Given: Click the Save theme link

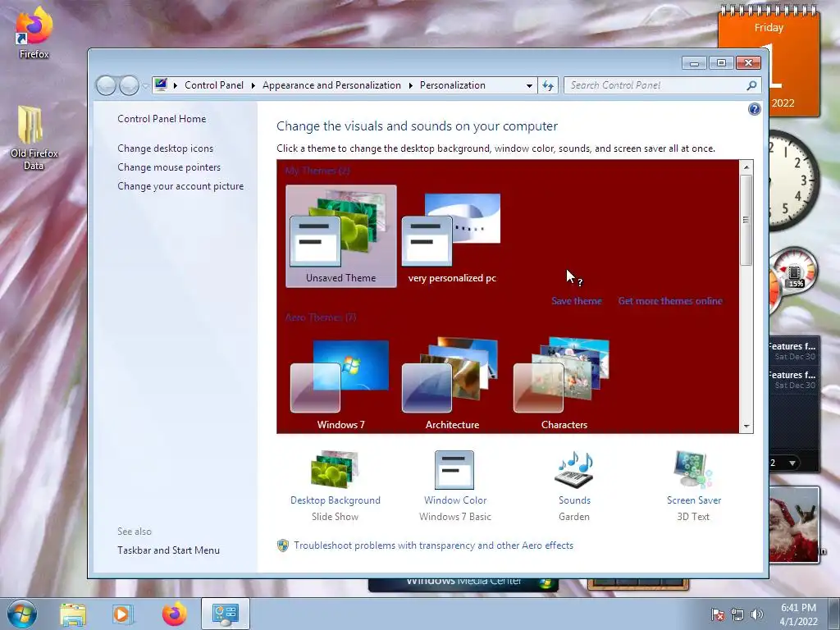Looking at the screenshot, I should tap(577, 301).
